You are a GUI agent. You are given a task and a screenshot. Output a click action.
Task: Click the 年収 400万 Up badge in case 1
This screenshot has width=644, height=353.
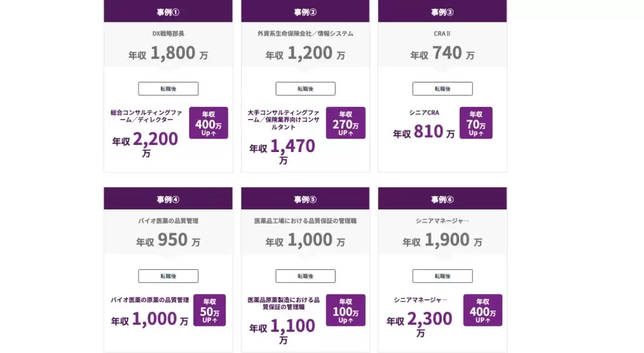coord(209,123)
